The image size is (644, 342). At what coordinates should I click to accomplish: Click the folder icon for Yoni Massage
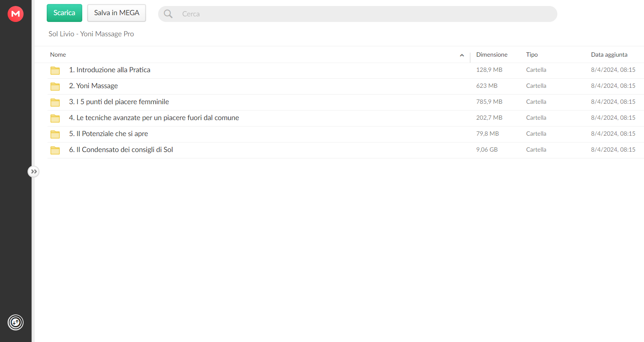(x=55, y=87)
